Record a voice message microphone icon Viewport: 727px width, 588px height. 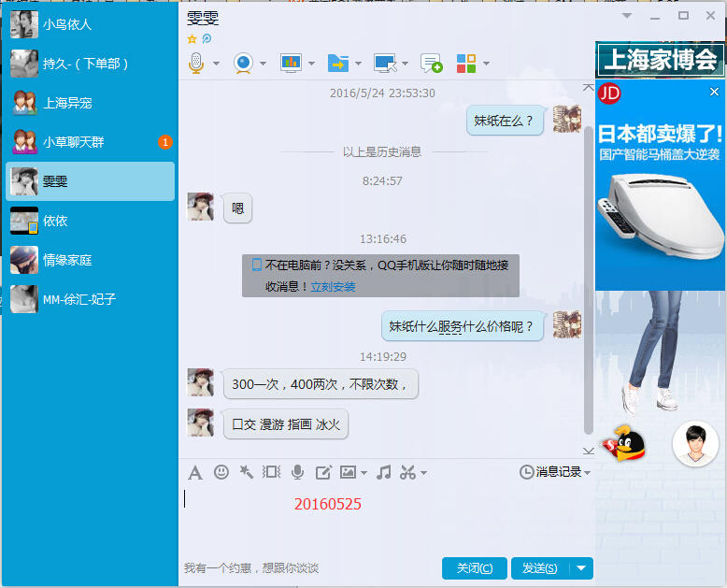coord(298,472)
